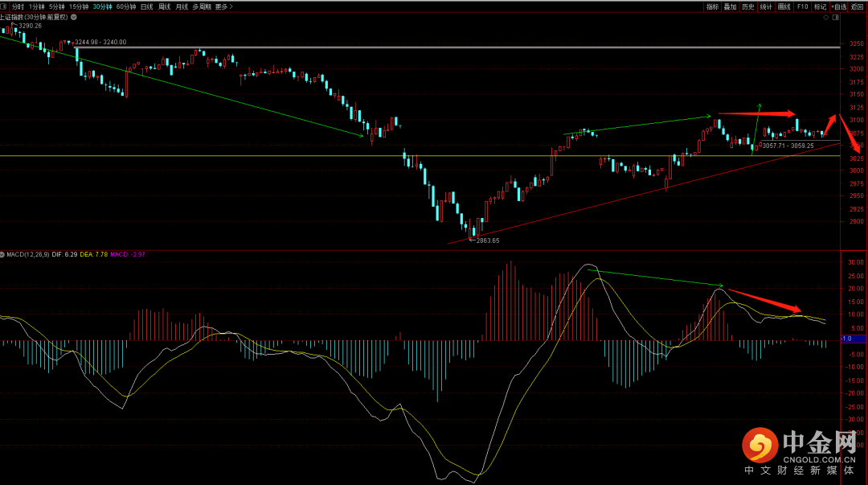Select the 5分钟 timeframe
This screenshot has height=485, width=868.
57,6
